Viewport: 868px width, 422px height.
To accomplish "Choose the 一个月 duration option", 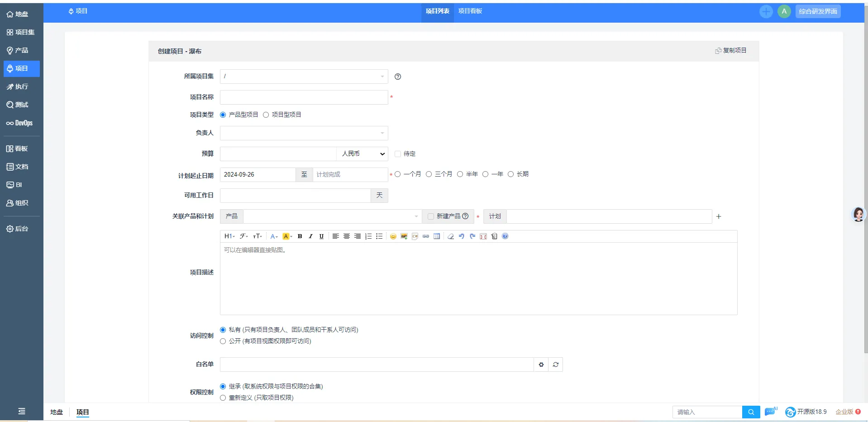I will pos(398,174).
